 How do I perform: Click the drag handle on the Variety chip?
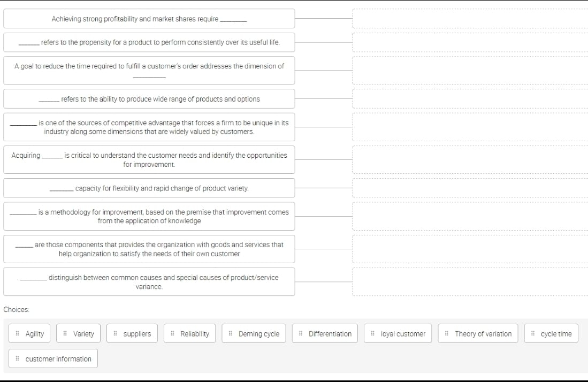coord(65,334)
